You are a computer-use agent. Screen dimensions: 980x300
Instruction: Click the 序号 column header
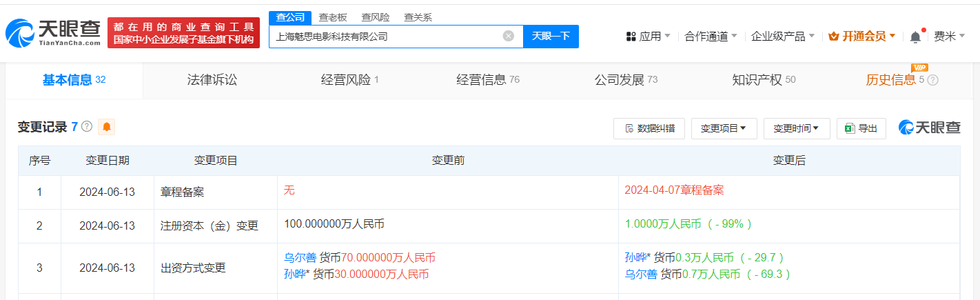coord(39,161)
